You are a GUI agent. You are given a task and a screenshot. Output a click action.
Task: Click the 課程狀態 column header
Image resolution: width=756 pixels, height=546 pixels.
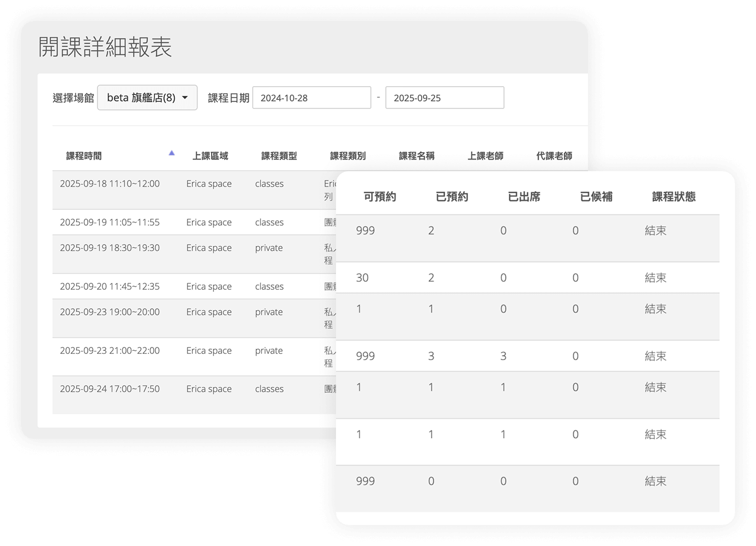click(674, 196)
